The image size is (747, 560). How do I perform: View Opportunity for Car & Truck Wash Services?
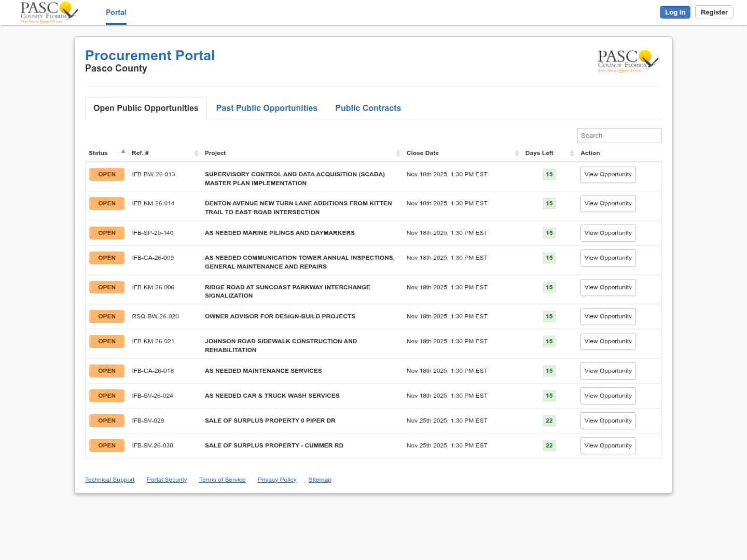(x=607, y=396)
